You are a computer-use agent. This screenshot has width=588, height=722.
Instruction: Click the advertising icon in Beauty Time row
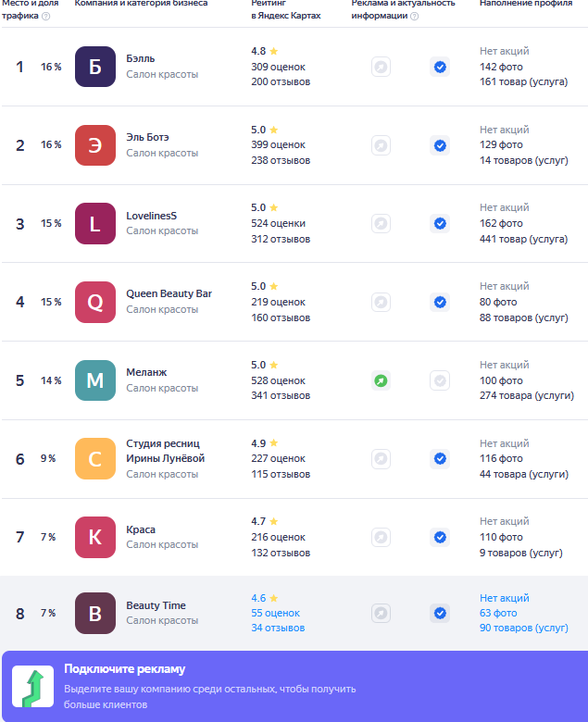[381, 613]
